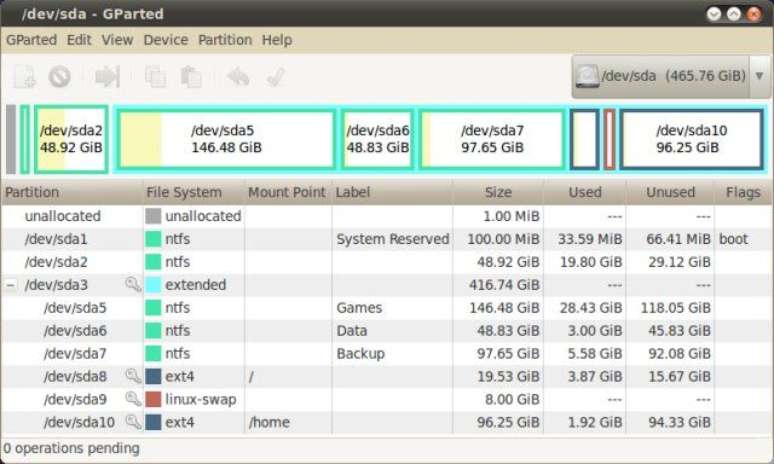Click the device dropdown arrow
774x464 pixels.
tap(760, 76)
